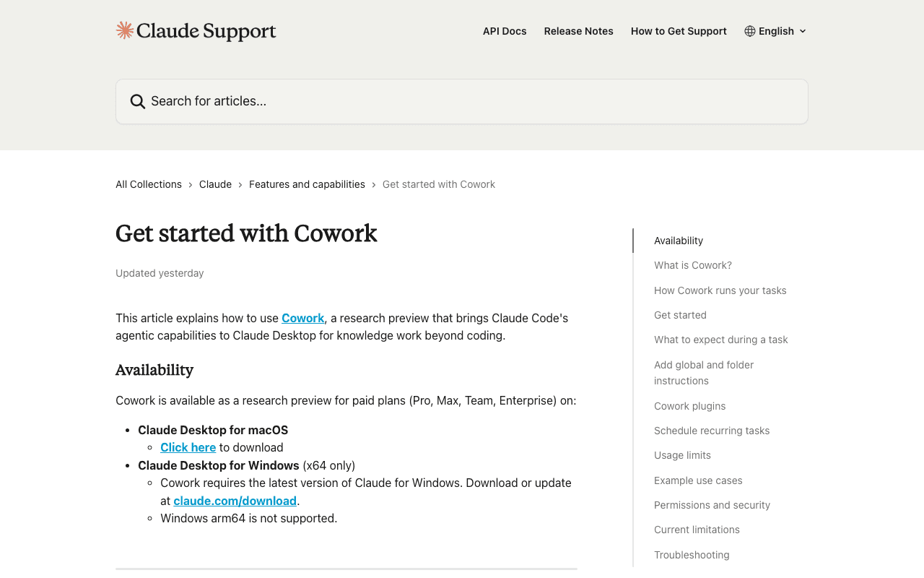Click here to download Claude Desktop for macOS
This screenshot has height=578, width=924.
(x=188, y=447)
